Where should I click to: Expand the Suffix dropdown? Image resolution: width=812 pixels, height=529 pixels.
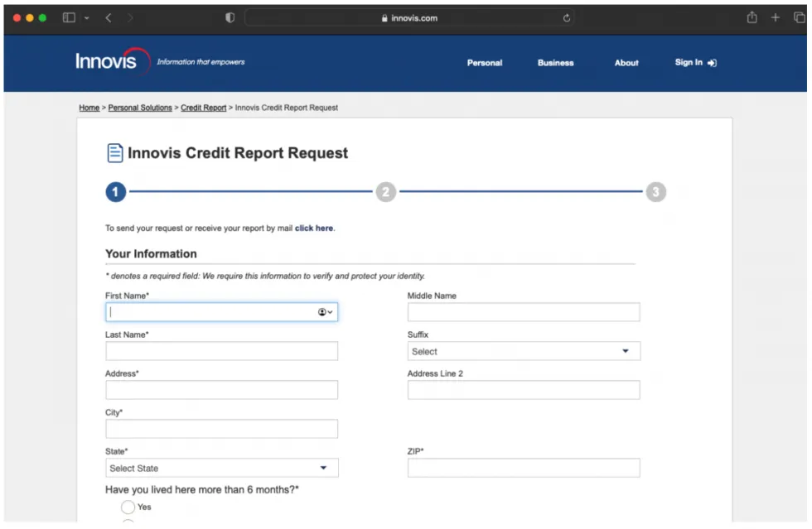(524, 351)
